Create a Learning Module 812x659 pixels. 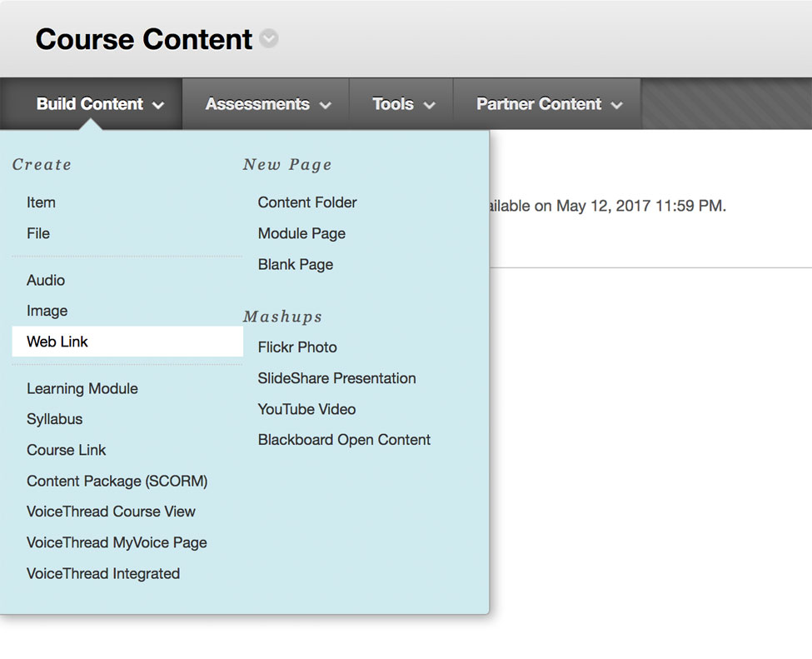point(82,388)
